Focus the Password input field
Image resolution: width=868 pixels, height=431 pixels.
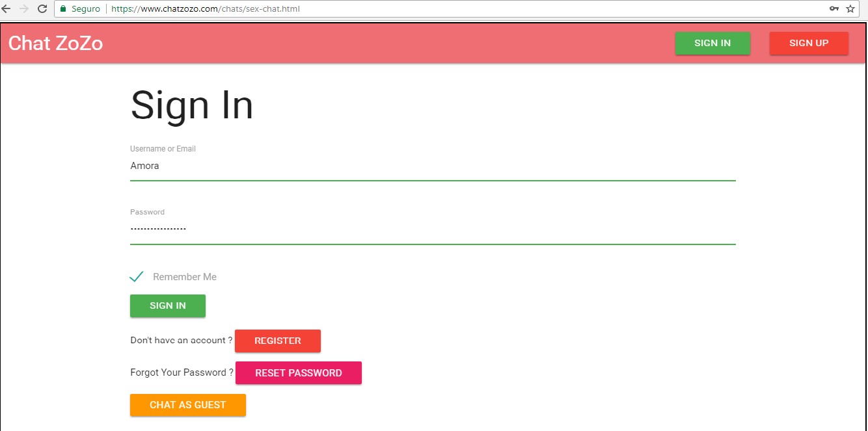pyautogui.click(x=433, y=229)
